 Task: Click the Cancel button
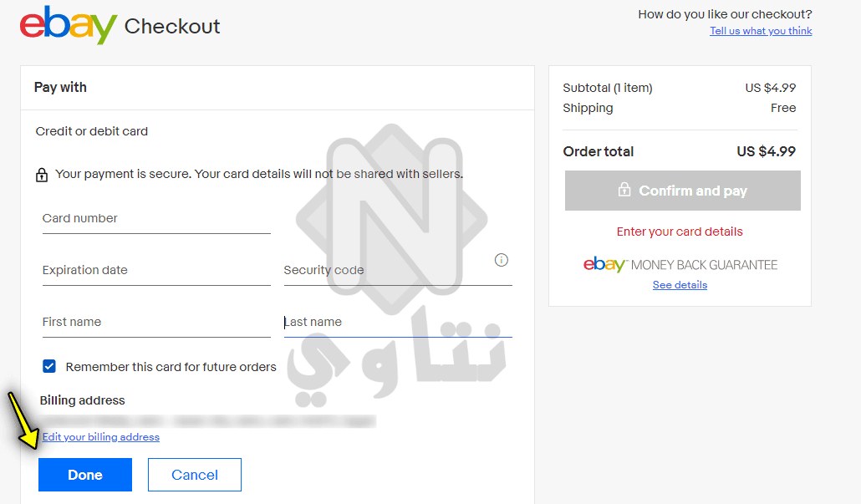[195, 475]
